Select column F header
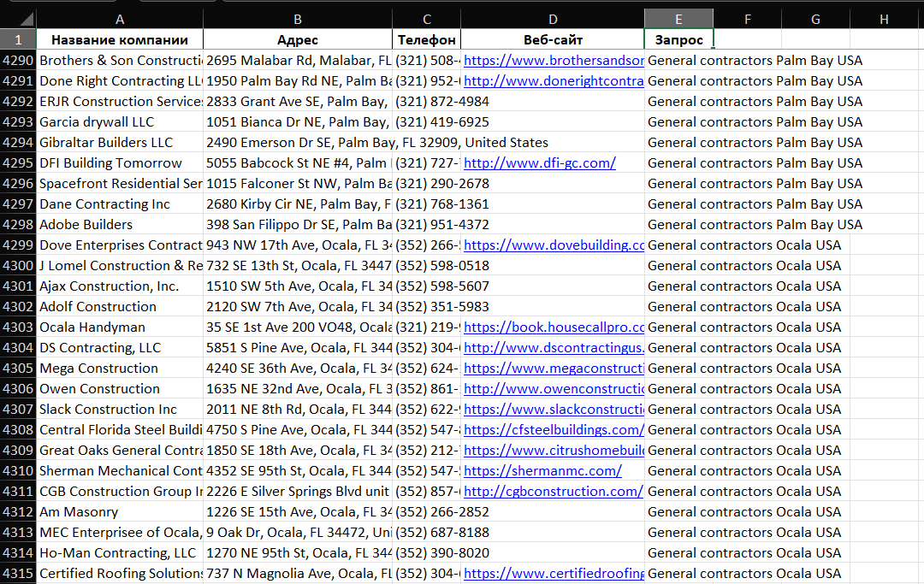This screenshot has width=924, height=584. (747, 20)
